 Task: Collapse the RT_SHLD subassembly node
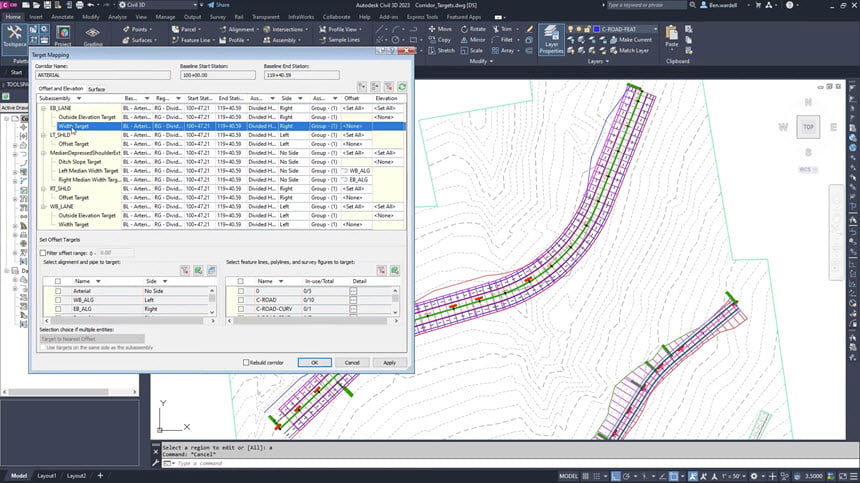(43, 189)
